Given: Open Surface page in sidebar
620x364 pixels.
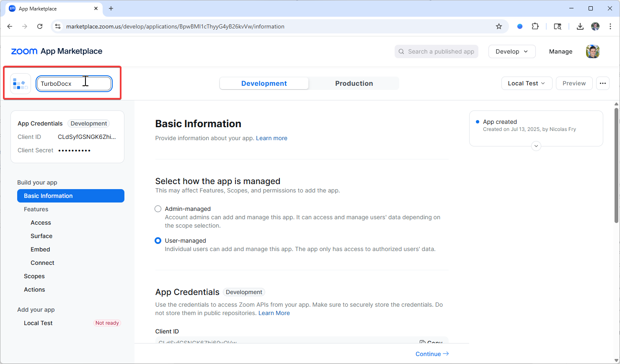Looking at the screenshot, I should tap(41, 236).
